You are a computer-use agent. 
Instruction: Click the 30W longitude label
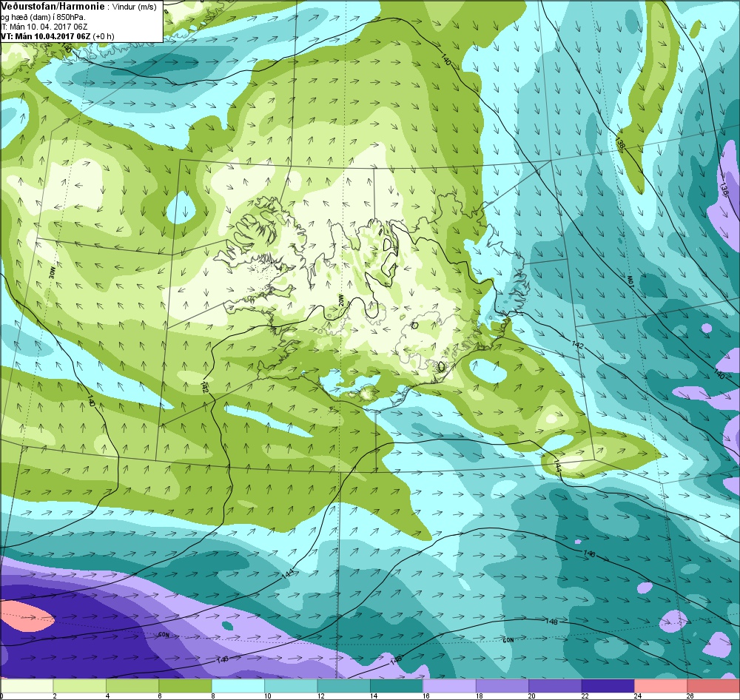(52, 272)
